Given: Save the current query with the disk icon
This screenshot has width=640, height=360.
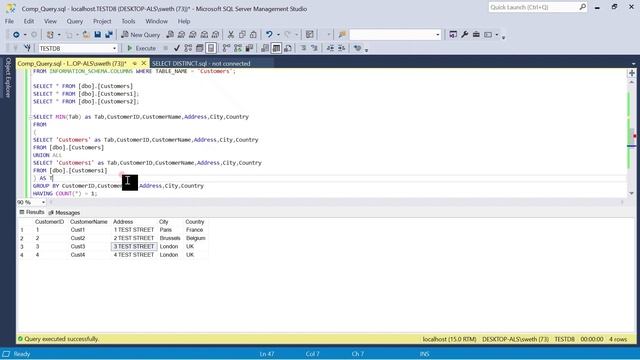Looking at the screenshot, I should click(x=98, y=35).
